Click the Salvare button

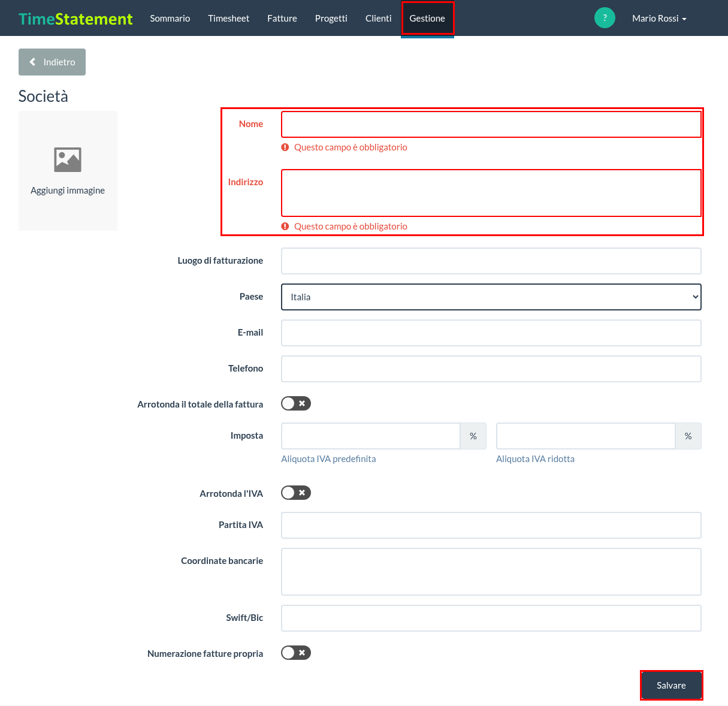(671, 686)
